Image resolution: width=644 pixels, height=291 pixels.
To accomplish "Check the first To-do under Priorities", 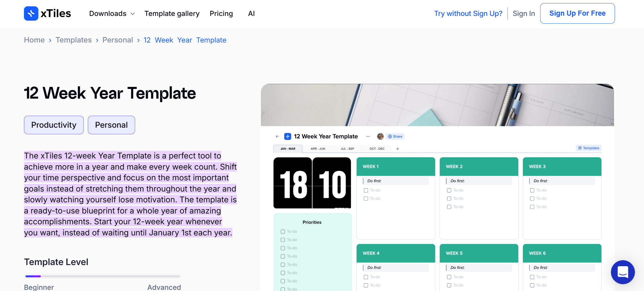I will [x=283, y=232].
